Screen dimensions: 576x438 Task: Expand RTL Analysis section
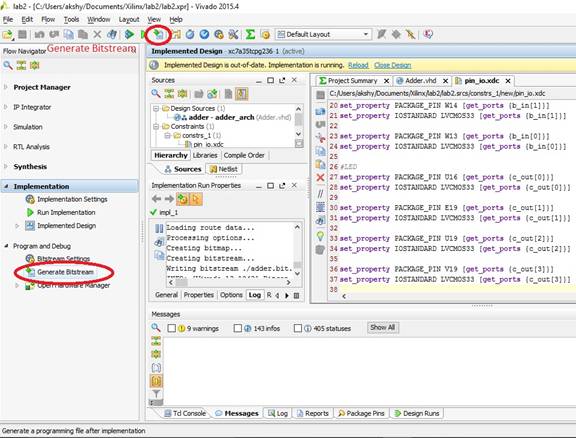coord(6,147)
